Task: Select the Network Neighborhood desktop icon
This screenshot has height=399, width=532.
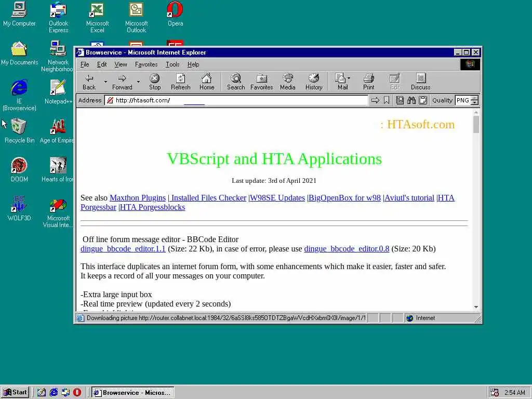Action: point(58,57)
